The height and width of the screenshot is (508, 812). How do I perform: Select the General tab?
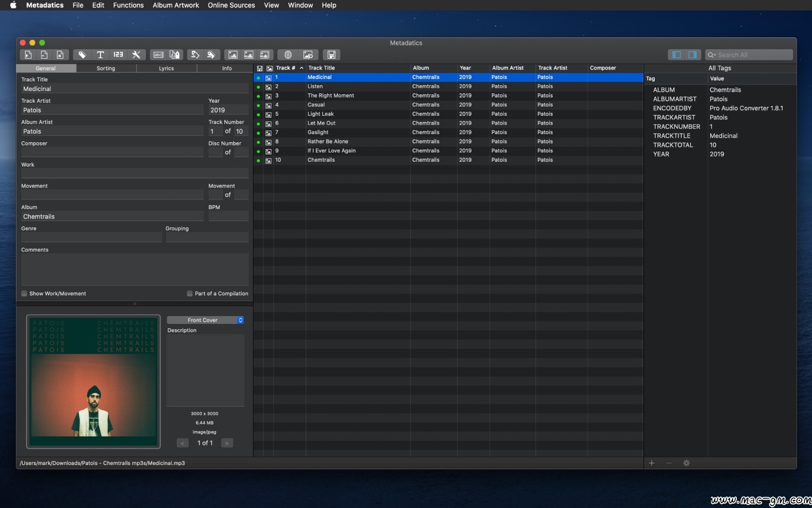tap(45, 68)
